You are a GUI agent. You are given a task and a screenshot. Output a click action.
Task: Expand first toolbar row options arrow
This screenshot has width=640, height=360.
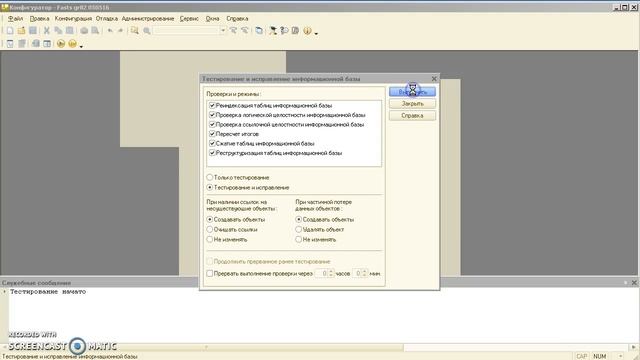click(316, 33)
